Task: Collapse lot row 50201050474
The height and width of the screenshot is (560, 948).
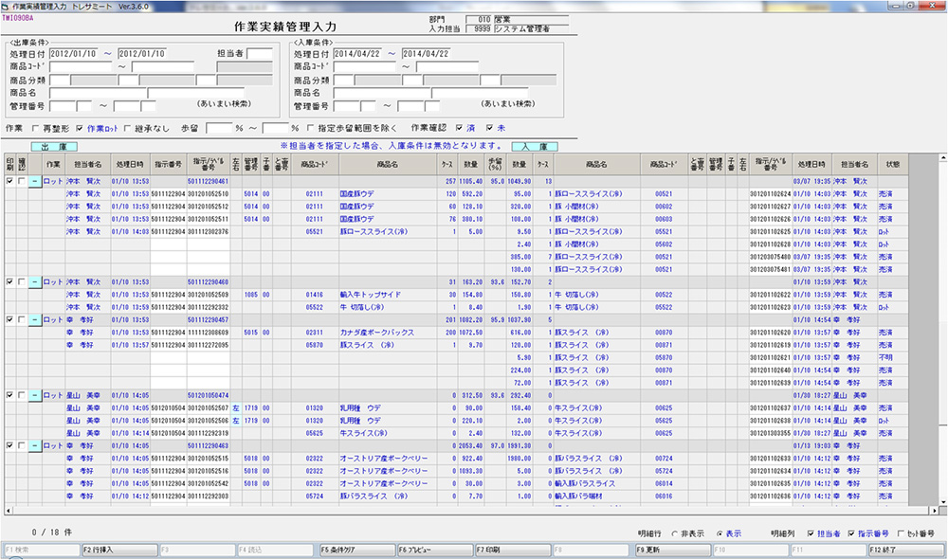Action: click(35, 395)
